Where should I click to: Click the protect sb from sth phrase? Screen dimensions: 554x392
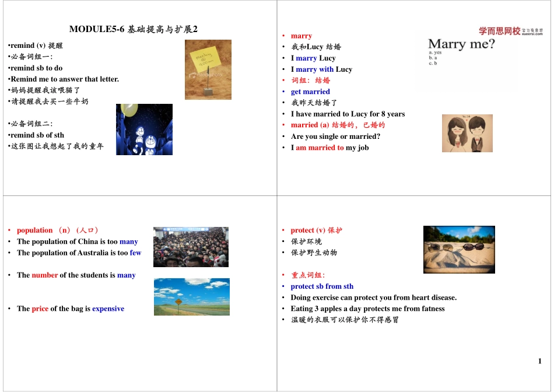pyautogui.click(x=323, y=286)
